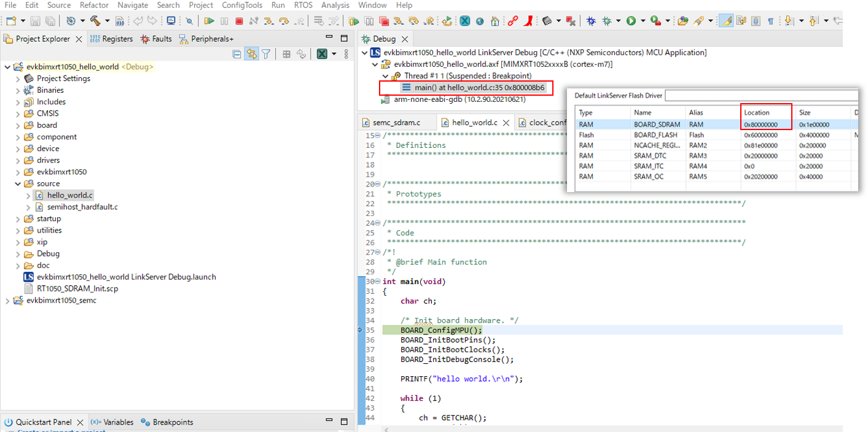Click the Step Into icon
This screenshot has width=868, height=432.
click(268, 21)
